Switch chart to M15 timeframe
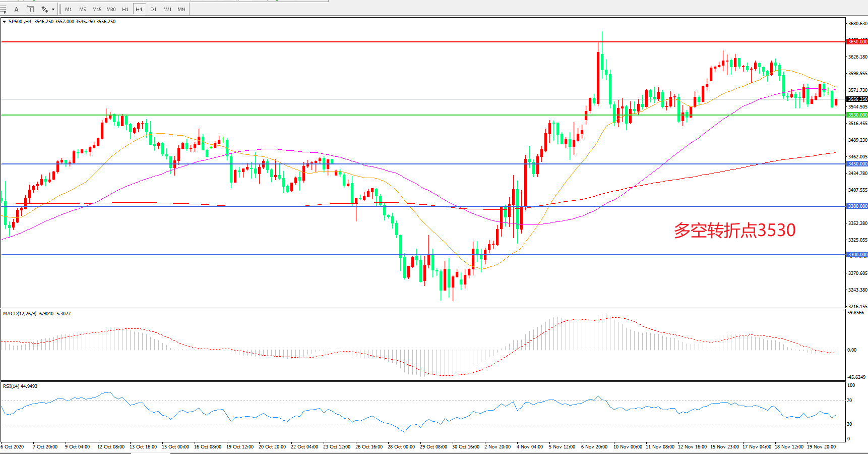The height and width of the screenshot is (454, 868). (97, 9)
